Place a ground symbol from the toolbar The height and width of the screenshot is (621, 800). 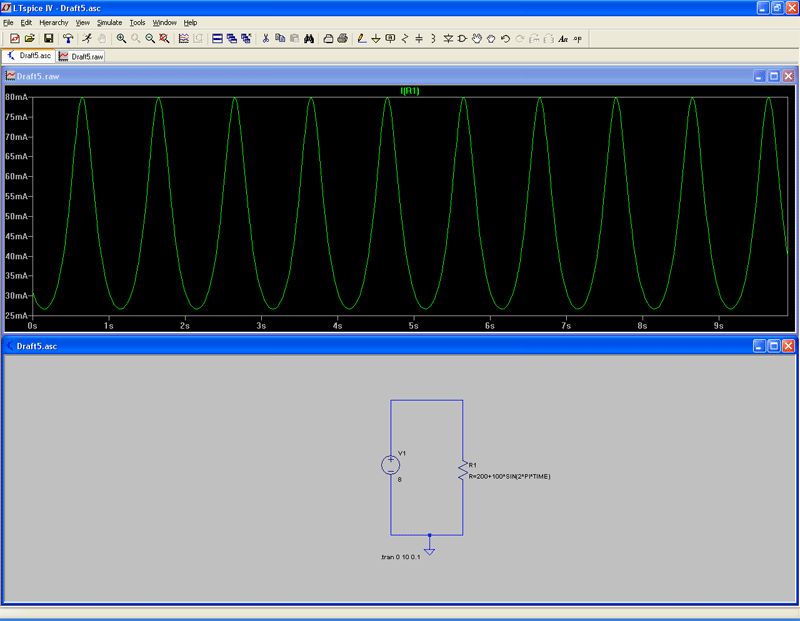375,39
